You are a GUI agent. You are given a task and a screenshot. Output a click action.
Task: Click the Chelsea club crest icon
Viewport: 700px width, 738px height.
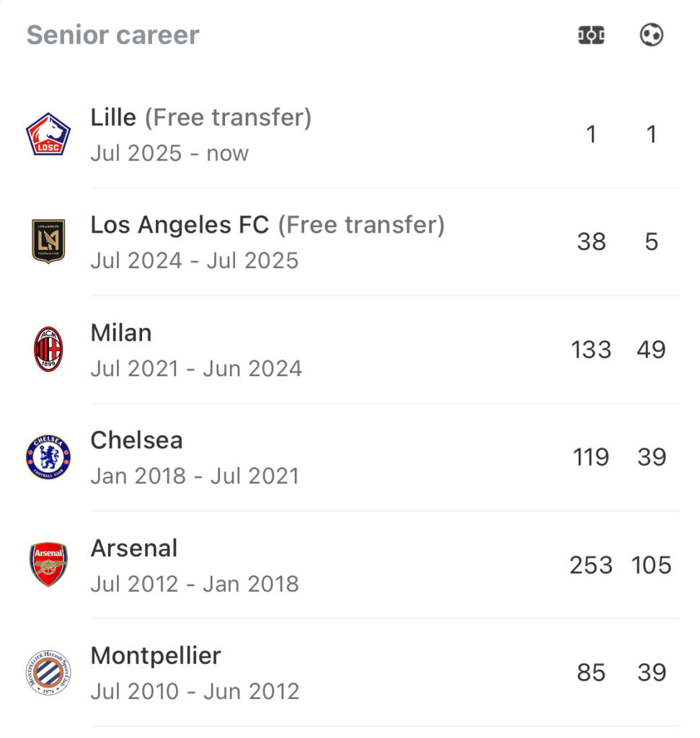click(x=48, y=457)
